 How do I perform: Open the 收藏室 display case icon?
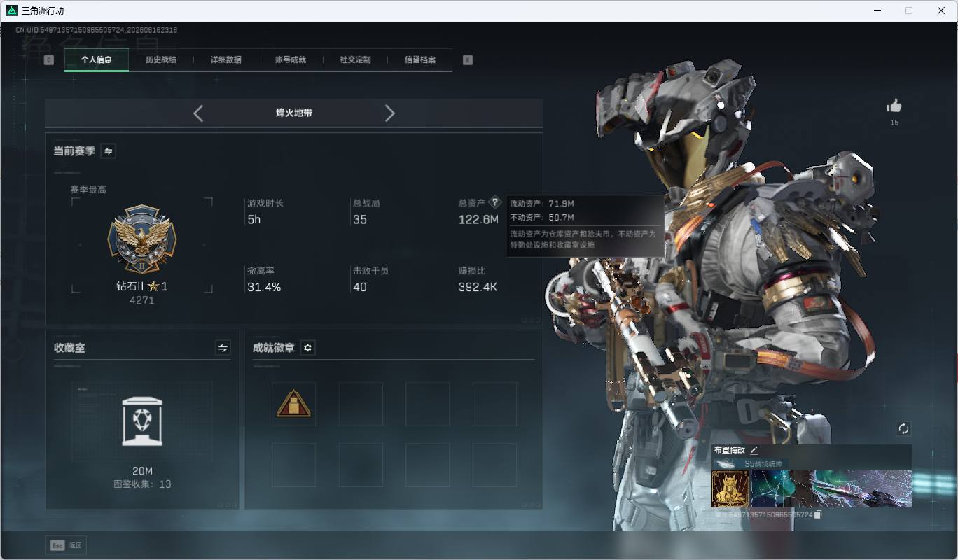[142, 421]
